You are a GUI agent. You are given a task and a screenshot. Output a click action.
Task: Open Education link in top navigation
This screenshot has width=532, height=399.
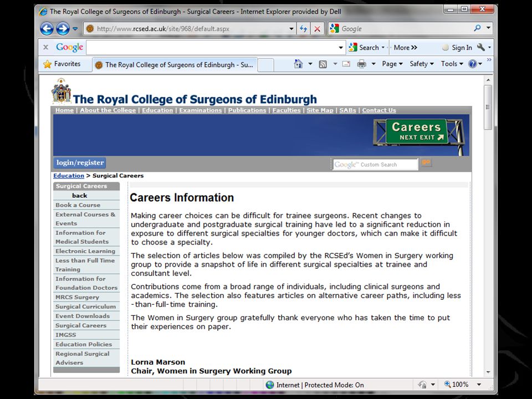[x=157, y=110]
